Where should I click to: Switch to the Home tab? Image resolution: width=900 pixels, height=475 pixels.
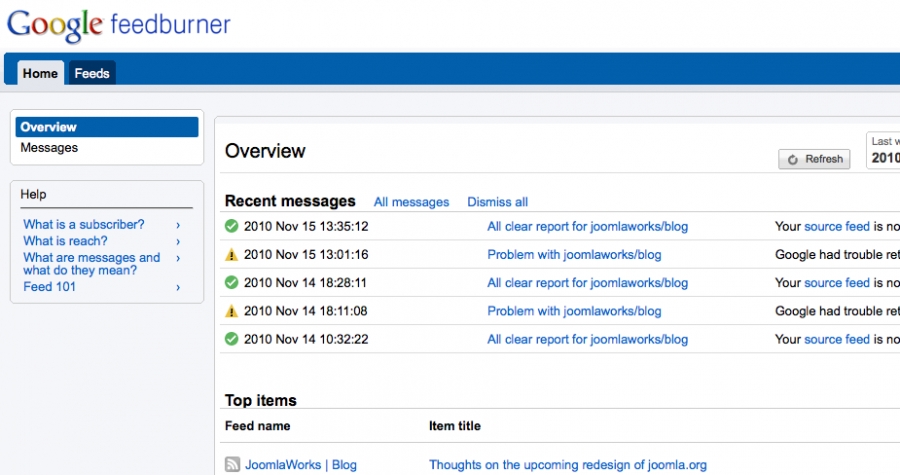40,73
